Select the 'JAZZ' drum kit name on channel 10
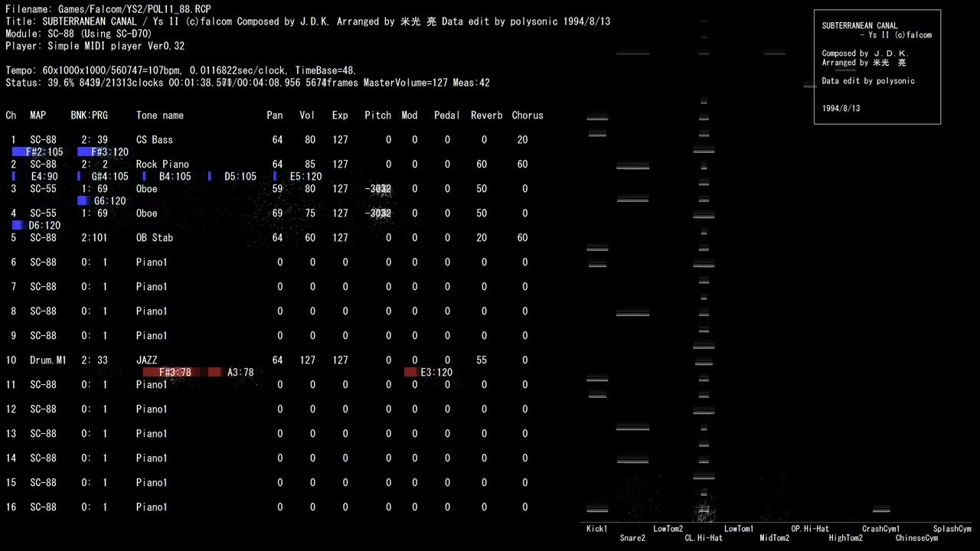 pyautogui.click(x=147, y=360)
